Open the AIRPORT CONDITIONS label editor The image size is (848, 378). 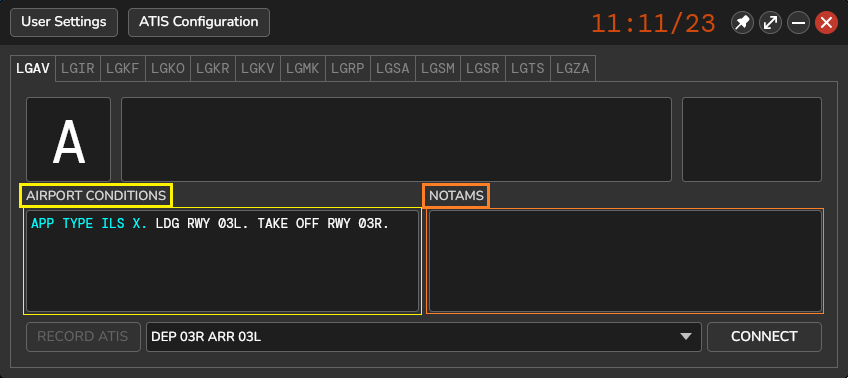[96, 196]
